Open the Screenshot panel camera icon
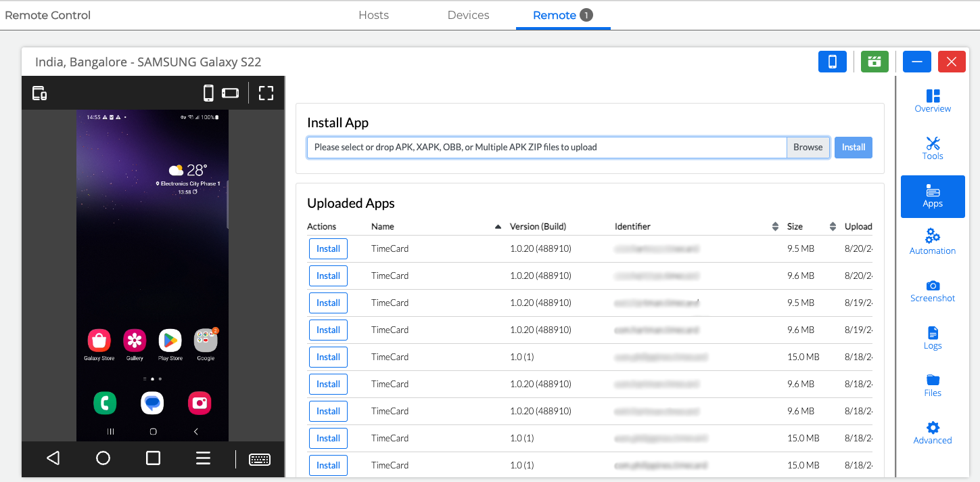 tap(933, 286)
